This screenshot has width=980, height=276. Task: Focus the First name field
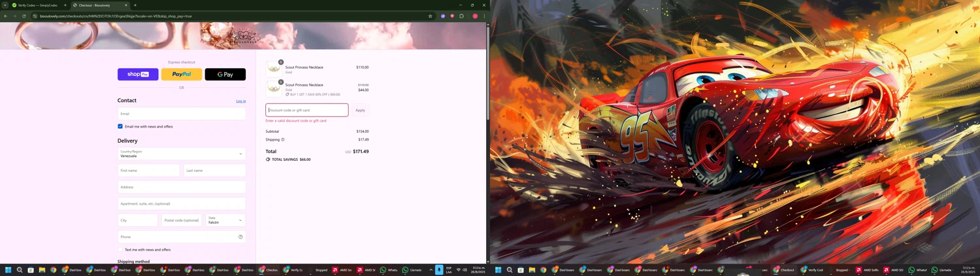tap(148, 170)
